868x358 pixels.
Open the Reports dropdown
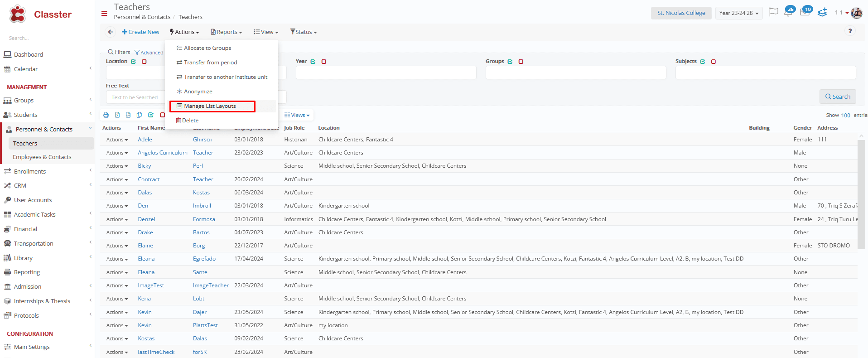coord(227,32)
